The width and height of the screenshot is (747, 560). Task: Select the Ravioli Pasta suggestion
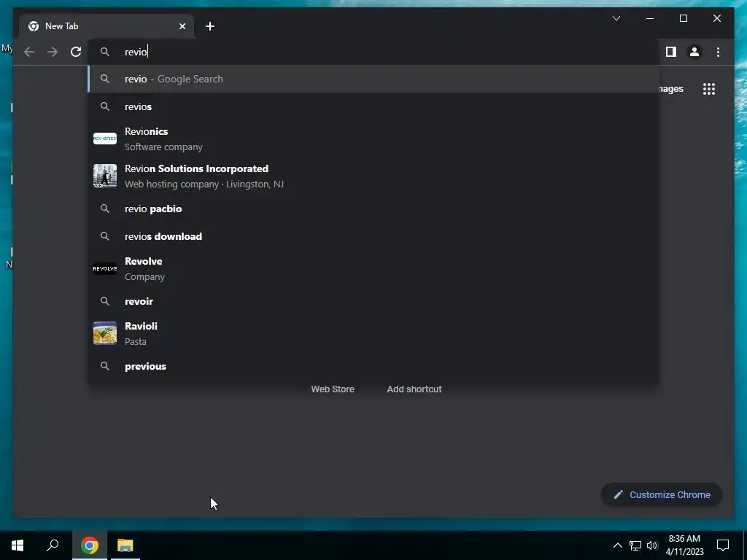coord(374,333)
